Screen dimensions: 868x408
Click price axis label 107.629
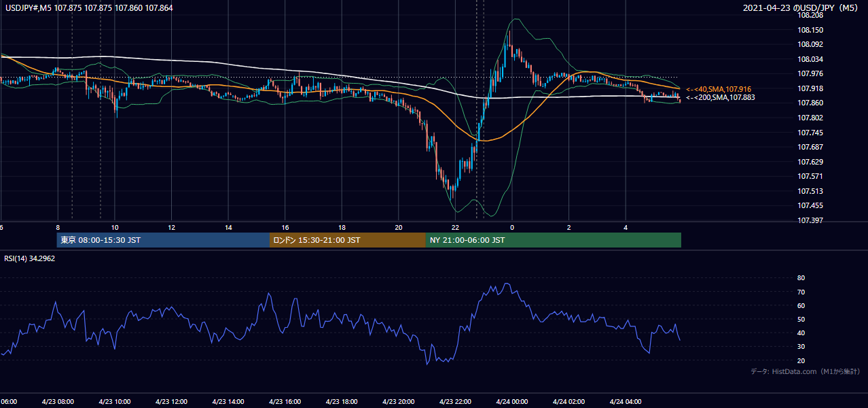click(x=810, y=162)
